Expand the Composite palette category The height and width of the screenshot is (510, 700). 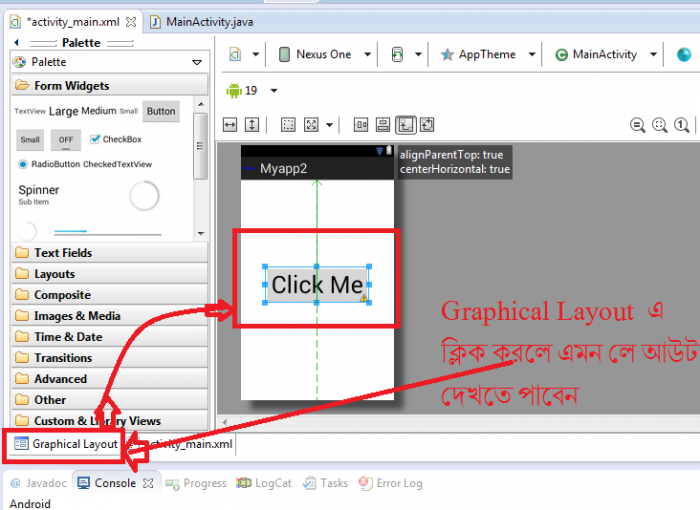pos(110,295)
